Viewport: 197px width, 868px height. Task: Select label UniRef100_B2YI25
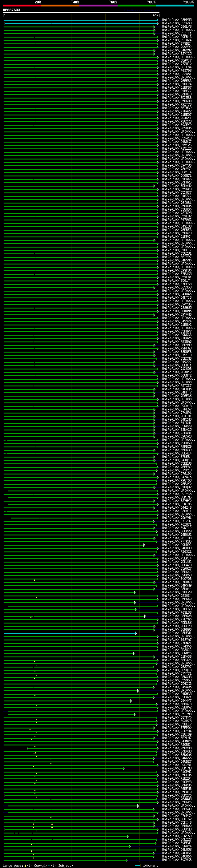177,54
